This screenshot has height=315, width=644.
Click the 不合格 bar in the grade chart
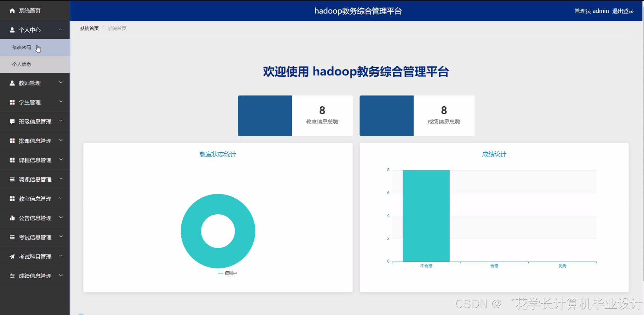[x=426, y=215]
